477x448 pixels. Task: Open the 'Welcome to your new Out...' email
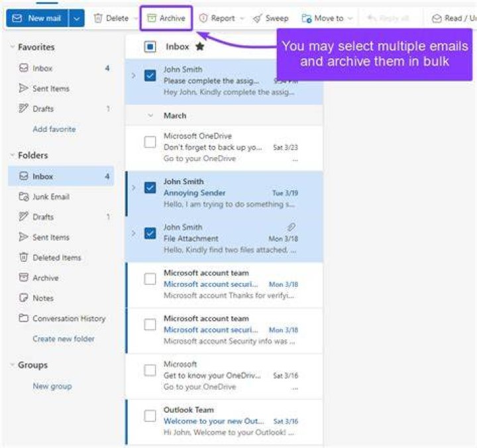click(224, 421)
